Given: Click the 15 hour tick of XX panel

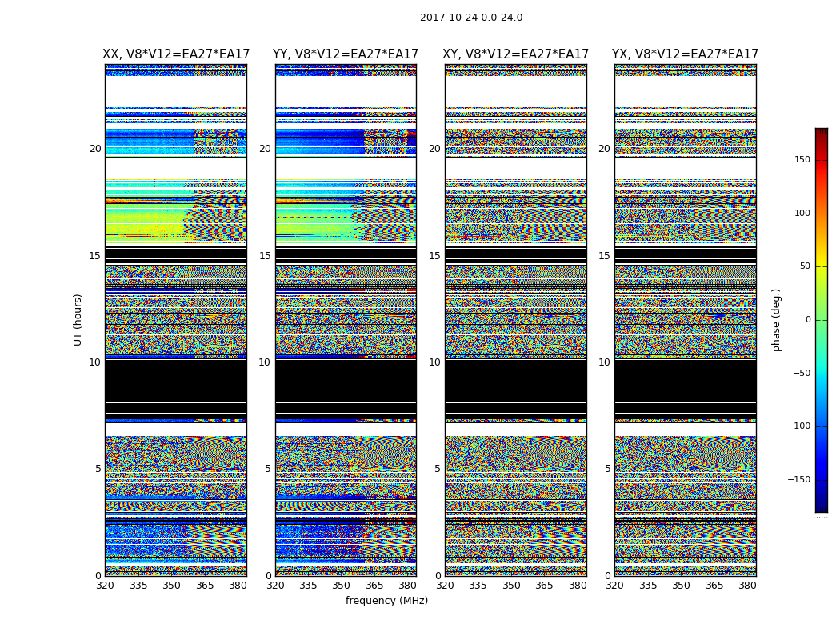Looking at the screenshot, I should [x=95, y=256].
